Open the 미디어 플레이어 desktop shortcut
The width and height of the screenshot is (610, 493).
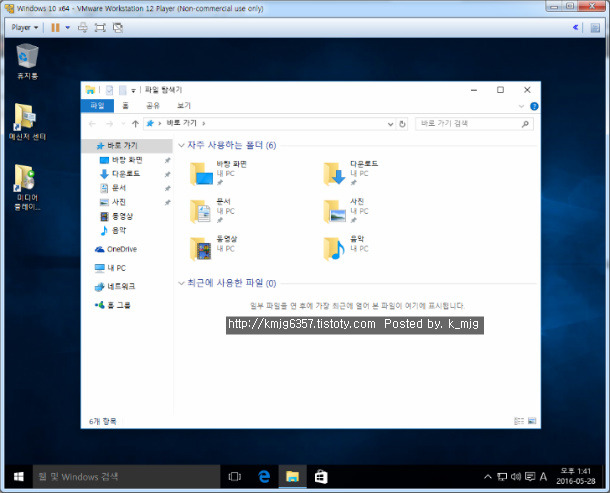point(27,188)
